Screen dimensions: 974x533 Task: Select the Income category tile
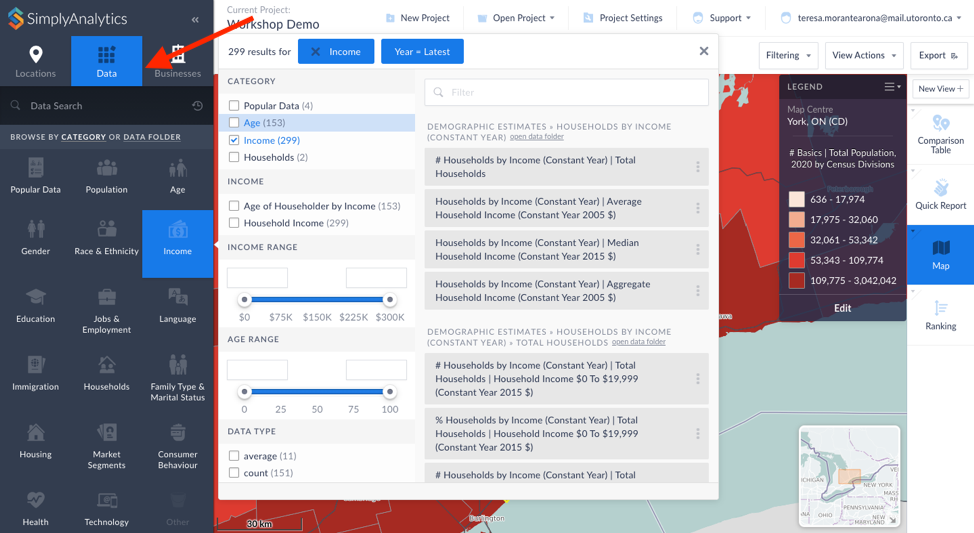(178, 244)
